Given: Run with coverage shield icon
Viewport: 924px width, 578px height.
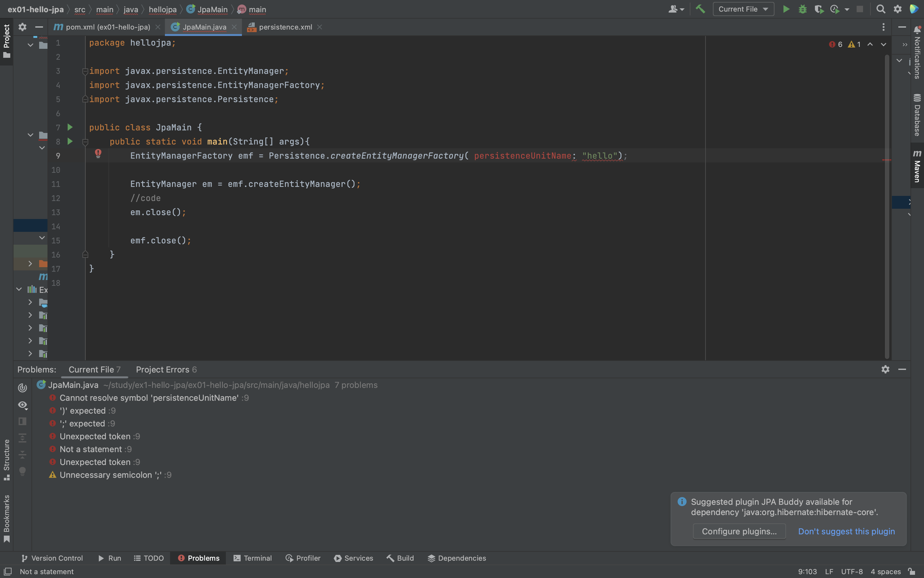Looking at the screenshot, I should [819, 9].
